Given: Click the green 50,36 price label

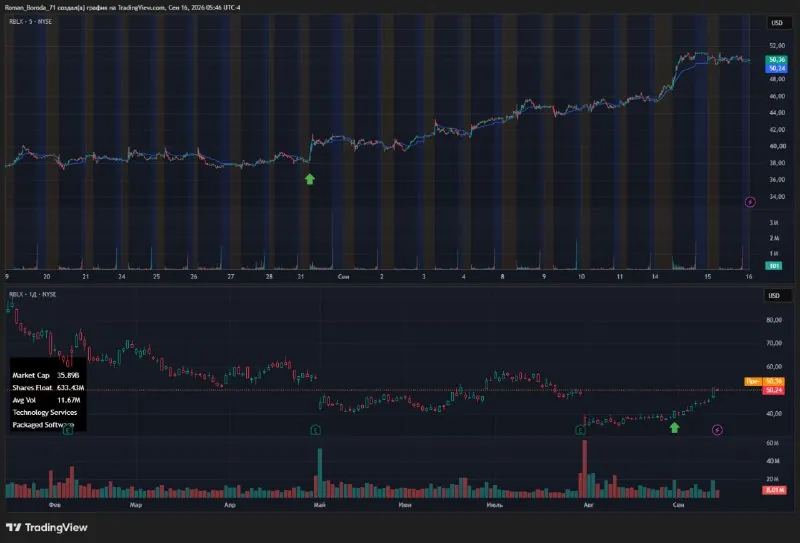Looking at the screenshot, I should point(777,60).
